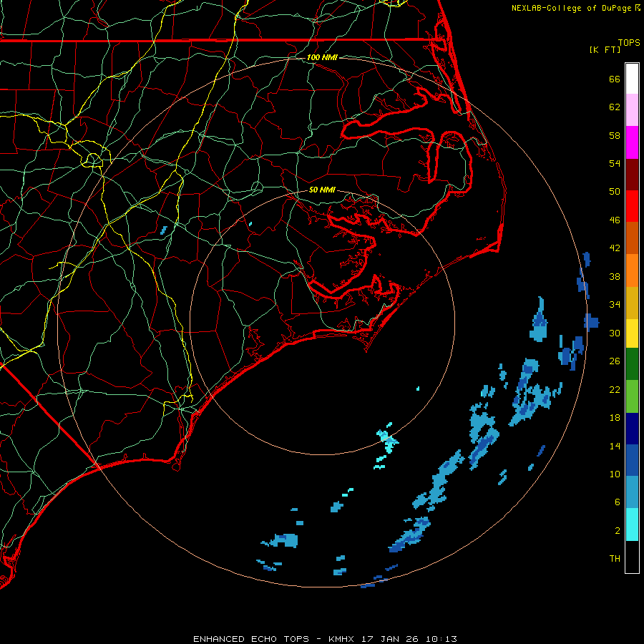Click the TH threshold legend label
The image size is (644, 644).
(x=615, y=559)
